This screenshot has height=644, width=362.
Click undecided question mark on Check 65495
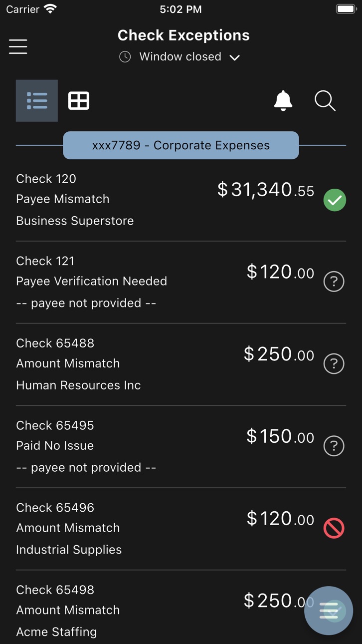(x=334, y=446)
